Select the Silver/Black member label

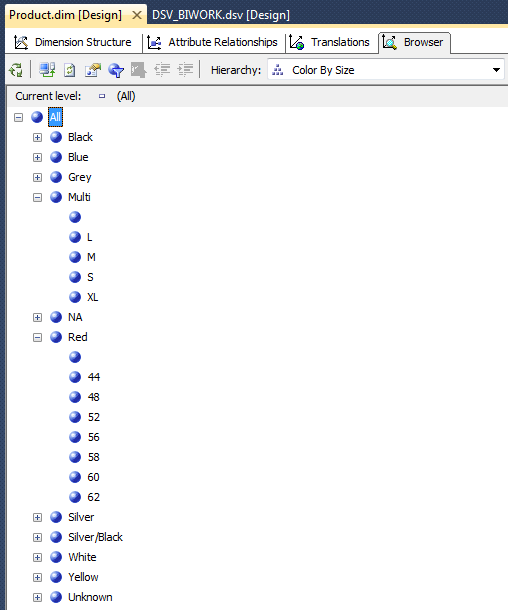(95, 537)
